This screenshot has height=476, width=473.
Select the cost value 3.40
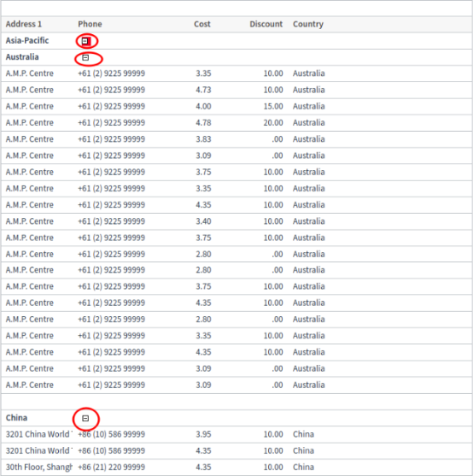(203, 221)
